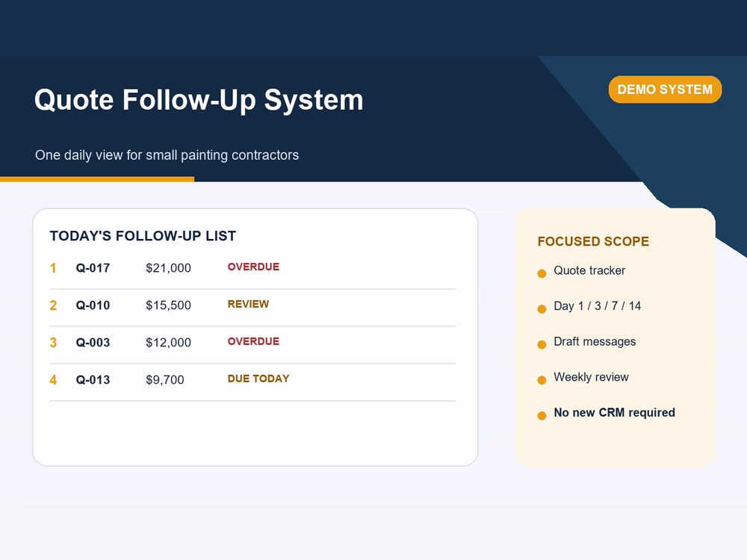Click the TODAY'S FOLLOW-UP LIST heading
Viewport: 747px width, 560px height.
143,236
